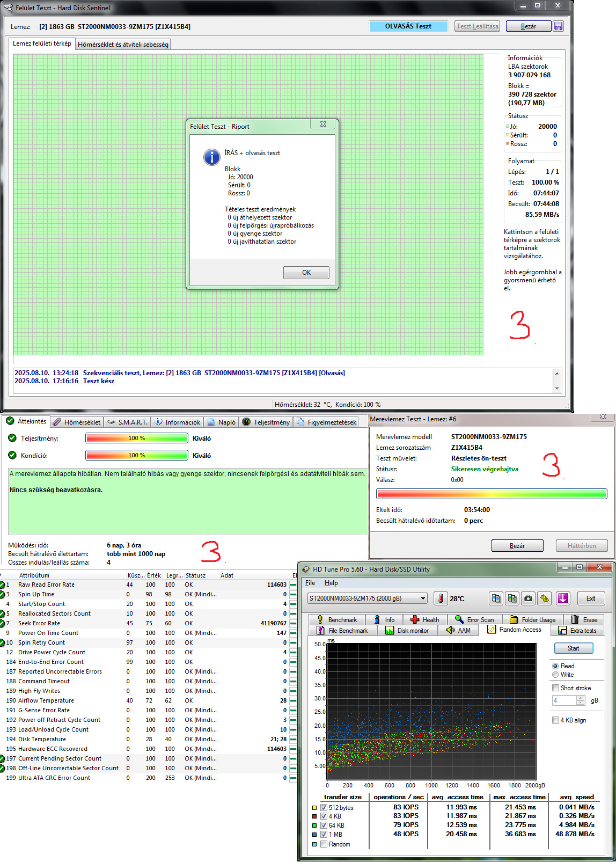Click HD Tune Pro title bar app icon

(x=306, y=569)
